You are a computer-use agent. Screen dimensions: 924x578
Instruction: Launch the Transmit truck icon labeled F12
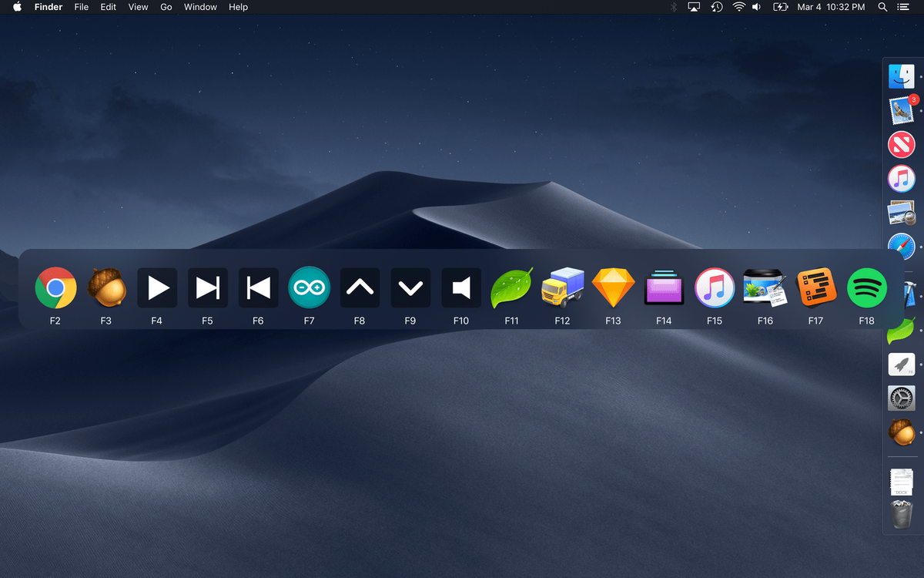(562, 287)
